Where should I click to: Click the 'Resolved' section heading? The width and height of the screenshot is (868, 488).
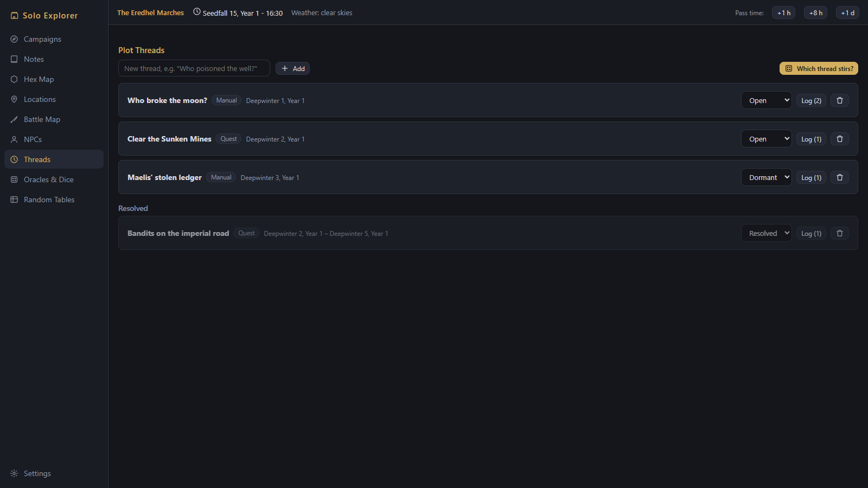coord(133,208)
